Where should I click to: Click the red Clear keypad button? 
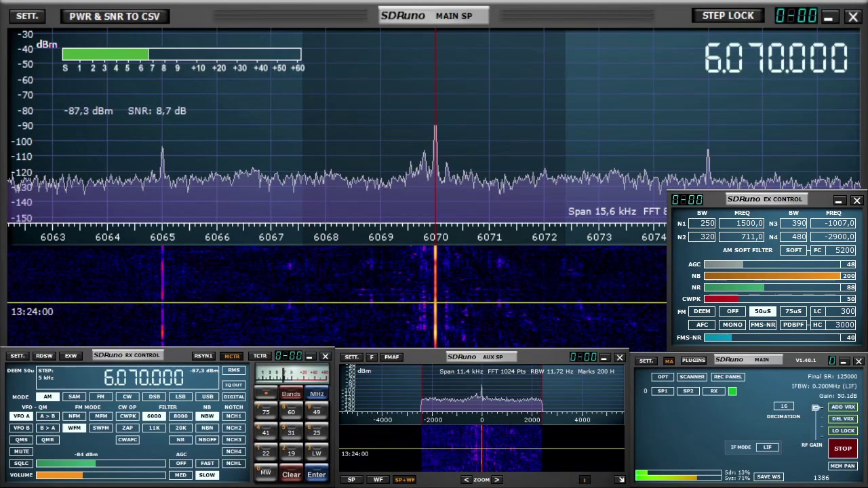[291, 474]
